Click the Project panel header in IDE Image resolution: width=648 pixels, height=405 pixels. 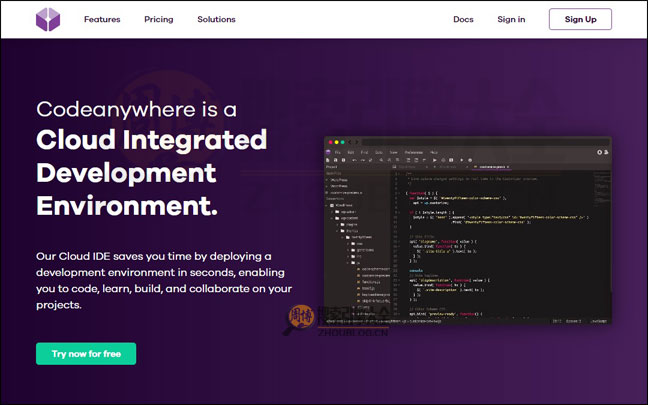[x=332, y=167]
